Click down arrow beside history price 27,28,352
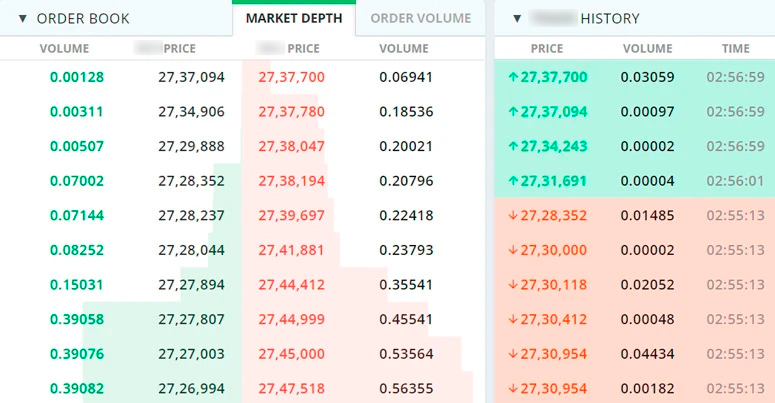The image size is (775, 403). pyautogui.click(x=513, y=216)
